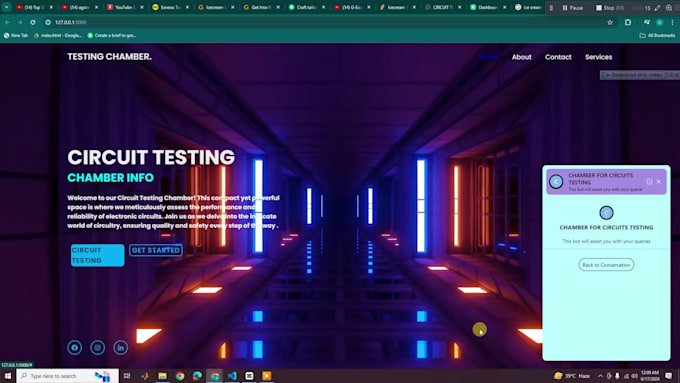This screenshot has width=680, height=383.
Task: Open the LinkedIn social icon
Action: point(121,347)
